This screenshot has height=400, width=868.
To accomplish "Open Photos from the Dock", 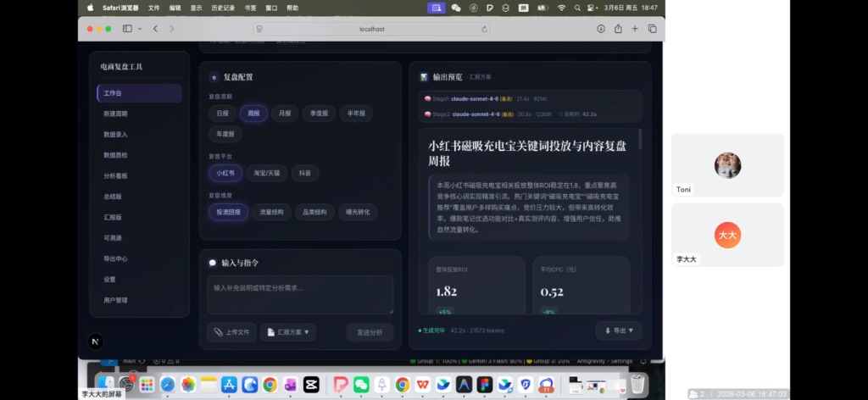I will tap(188, 385).
